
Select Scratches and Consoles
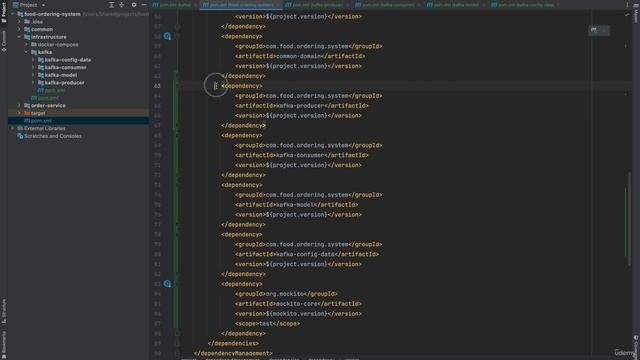tap(53, 136)
